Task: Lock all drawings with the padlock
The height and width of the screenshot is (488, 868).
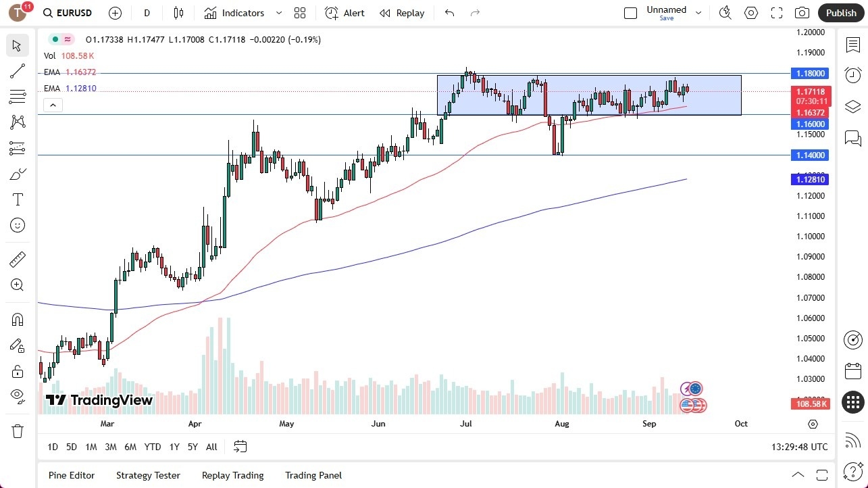Action: pyautogui.click(x=18, y=370)
